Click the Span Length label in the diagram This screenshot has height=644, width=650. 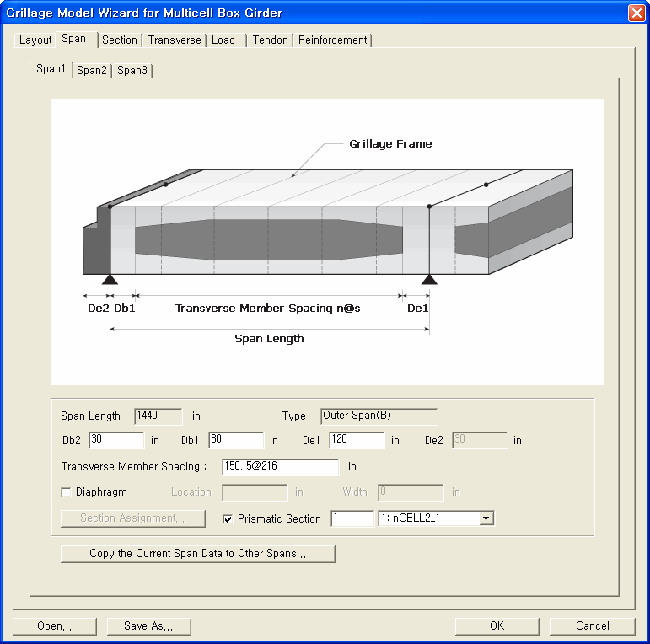click(x=269, y=339)
